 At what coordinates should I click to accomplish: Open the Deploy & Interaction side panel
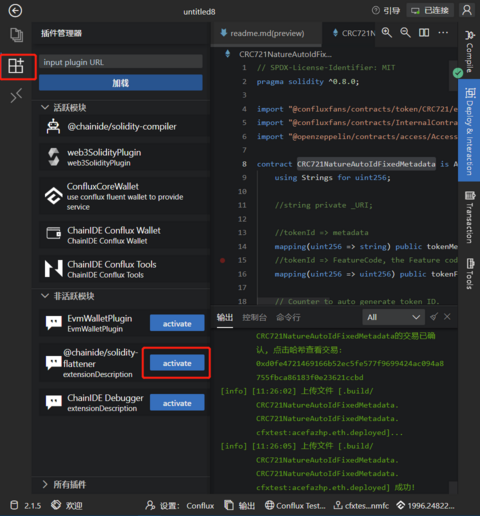(469, 131)
